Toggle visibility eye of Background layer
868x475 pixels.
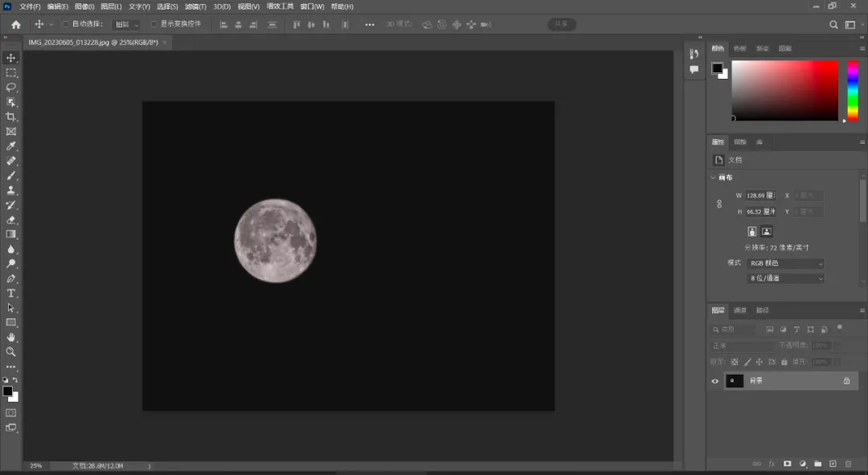pos(714,381)
